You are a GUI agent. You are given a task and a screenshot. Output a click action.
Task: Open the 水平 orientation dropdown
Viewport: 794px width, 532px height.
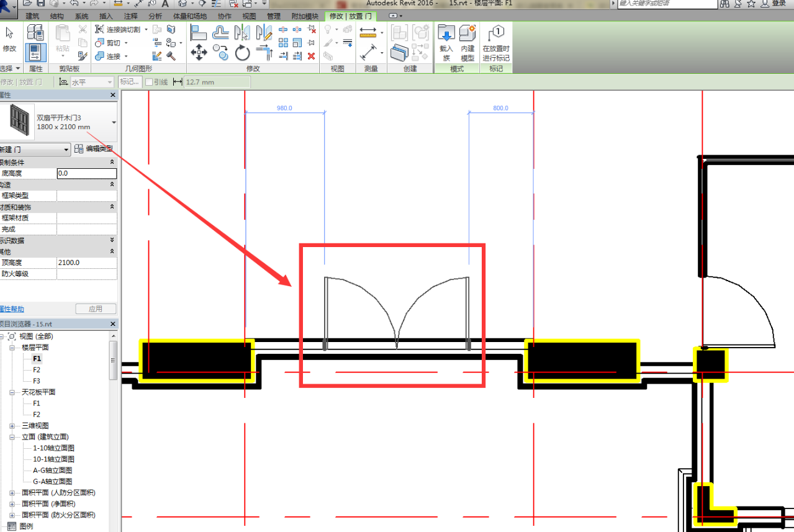(110, 82)
